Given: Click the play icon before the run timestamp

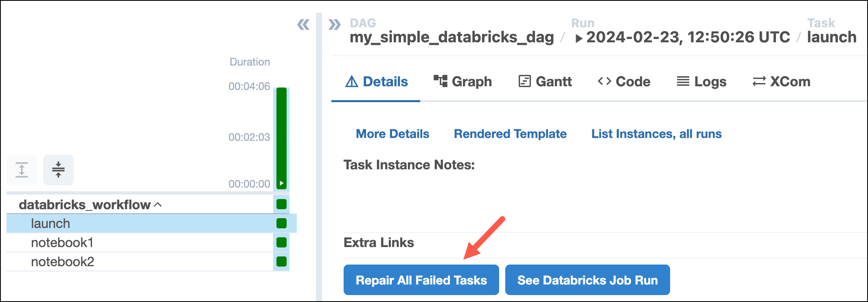Looking at the screenshot, I should click(580, 37).
